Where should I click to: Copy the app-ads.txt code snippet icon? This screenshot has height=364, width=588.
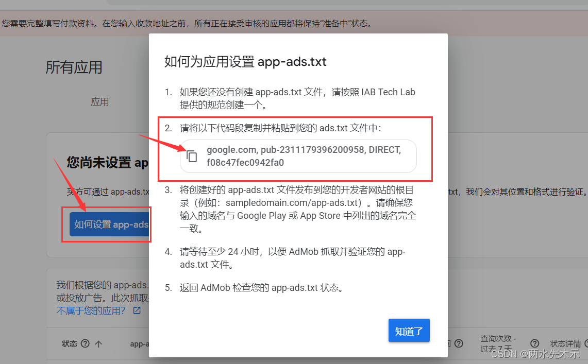pyautogui.click(x=192, y=156)
